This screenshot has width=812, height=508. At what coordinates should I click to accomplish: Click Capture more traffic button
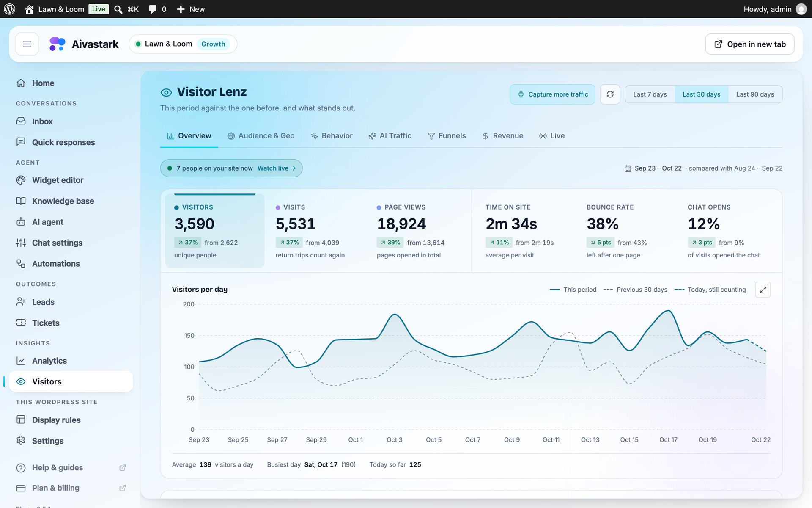coord(552,94)
